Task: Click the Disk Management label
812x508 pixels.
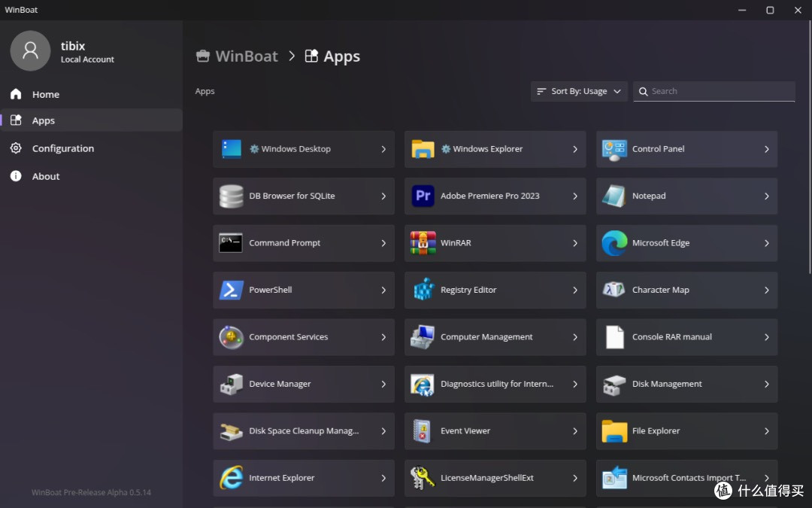Action: coord(667,384)
